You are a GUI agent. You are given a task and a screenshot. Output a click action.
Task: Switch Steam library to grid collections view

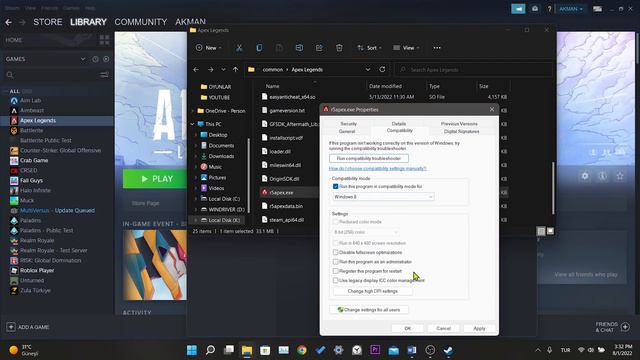pyautogui.click(x=104, y=40)
